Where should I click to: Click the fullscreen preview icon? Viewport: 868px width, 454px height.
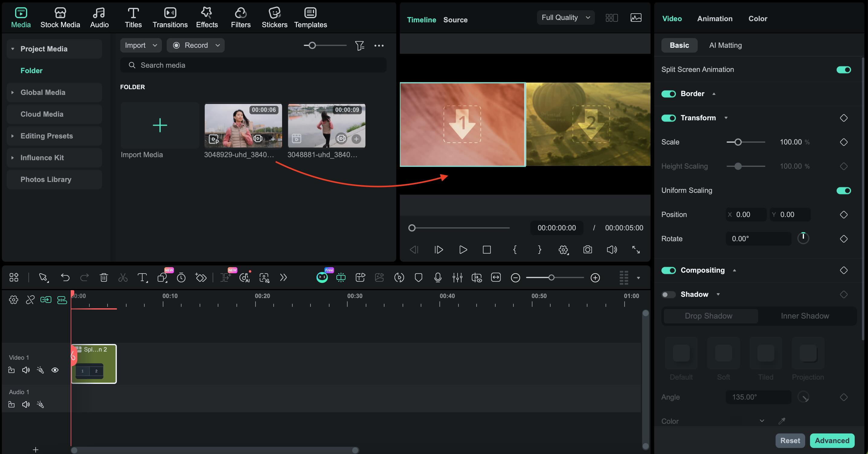click(636, 250)
